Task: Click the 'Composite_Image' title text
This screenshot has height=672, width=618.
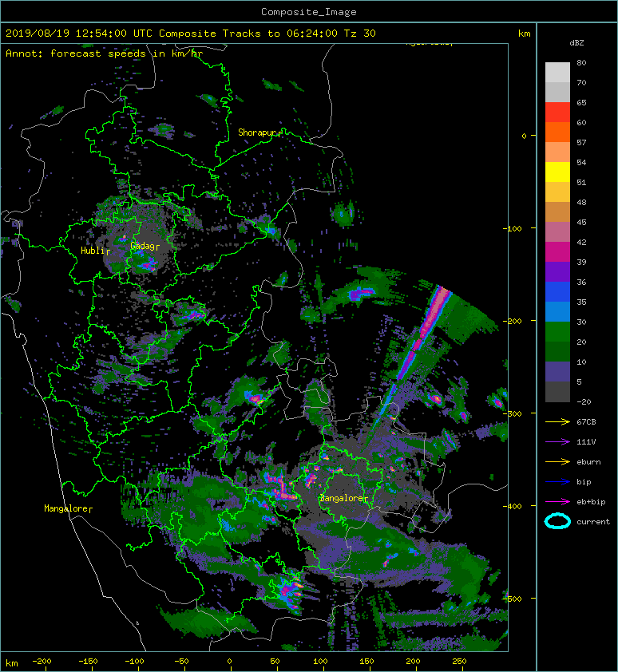Action: [x=309, y=12]
